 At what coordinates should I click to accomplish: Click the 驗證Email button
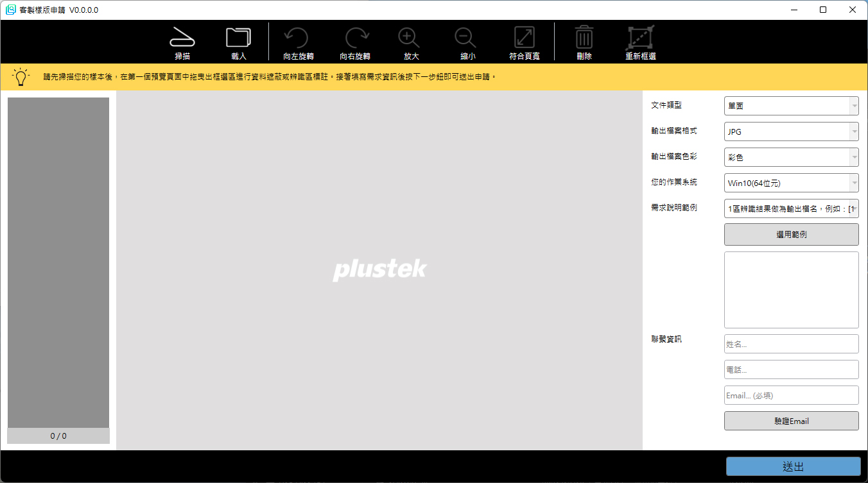coord(791,421)
